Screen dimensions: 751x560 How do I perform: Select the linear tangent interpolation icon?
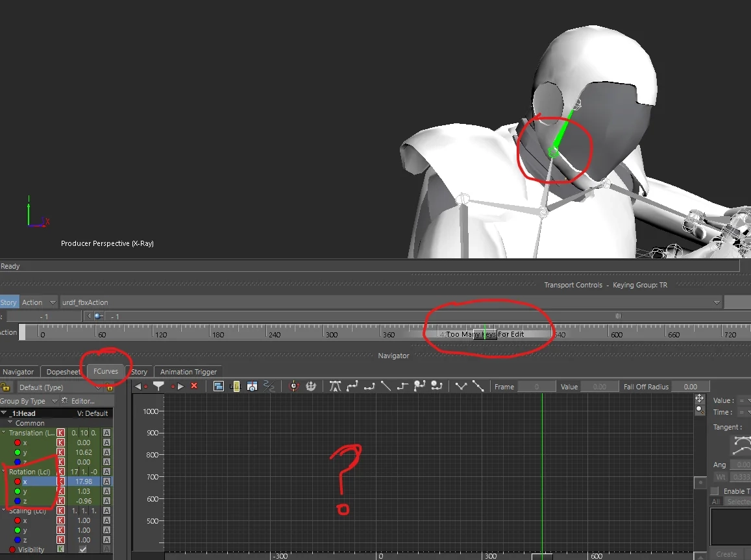click(x=386, y=386)
